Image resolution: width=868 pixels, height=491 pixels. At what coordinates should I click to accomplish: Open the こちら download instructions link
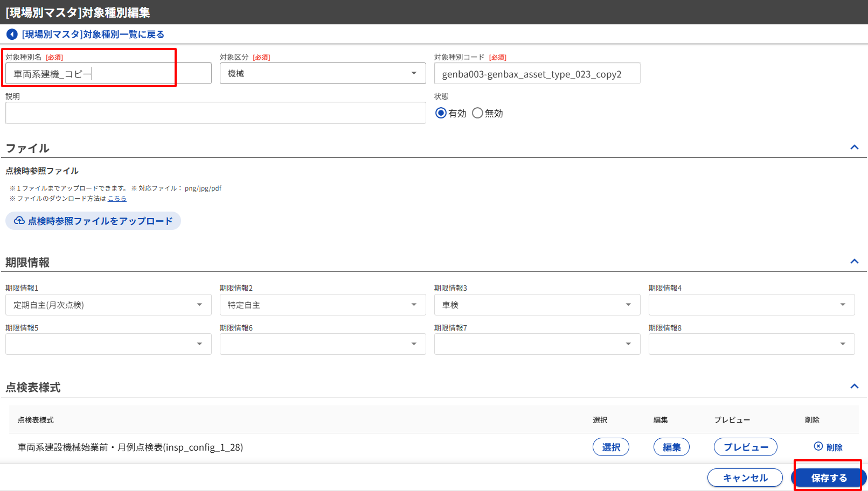[x=117, y=199]
